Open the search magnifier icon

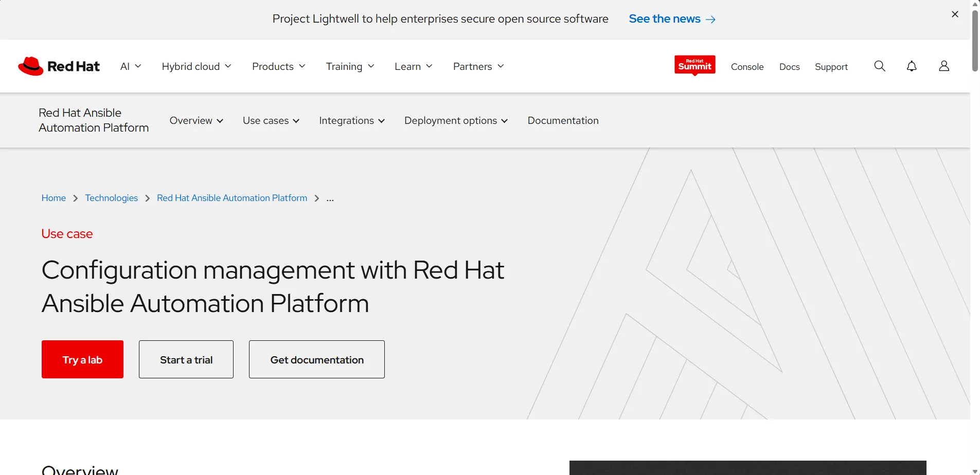(880, 66)
